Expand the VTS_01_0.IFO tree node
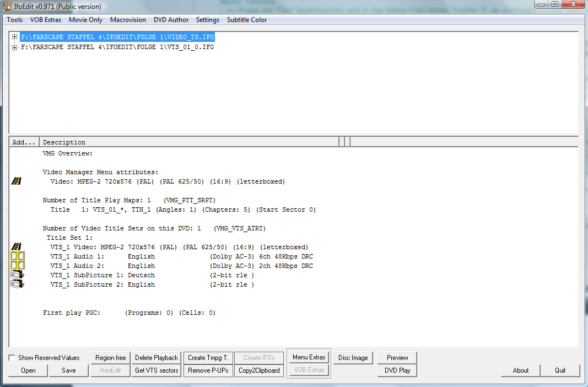The height and width of the screenshot is (387, 588). click(14, 47)
